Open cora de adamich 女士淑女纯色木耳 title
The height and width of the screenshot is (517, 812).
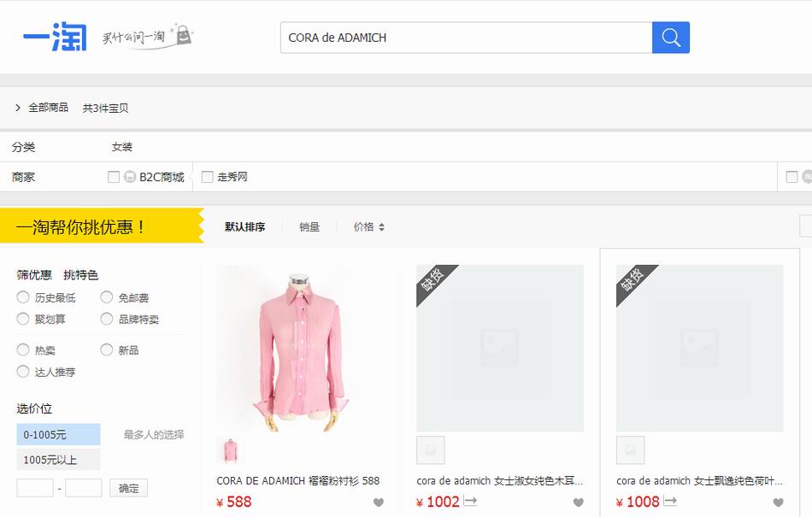500,481
